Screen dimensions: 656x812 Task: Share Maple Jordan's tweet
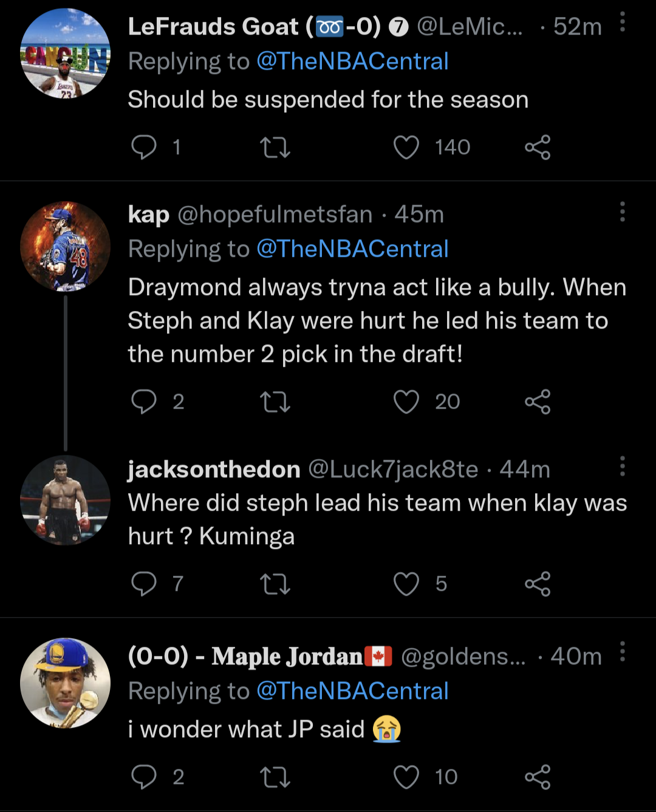[x=538, y=777]
